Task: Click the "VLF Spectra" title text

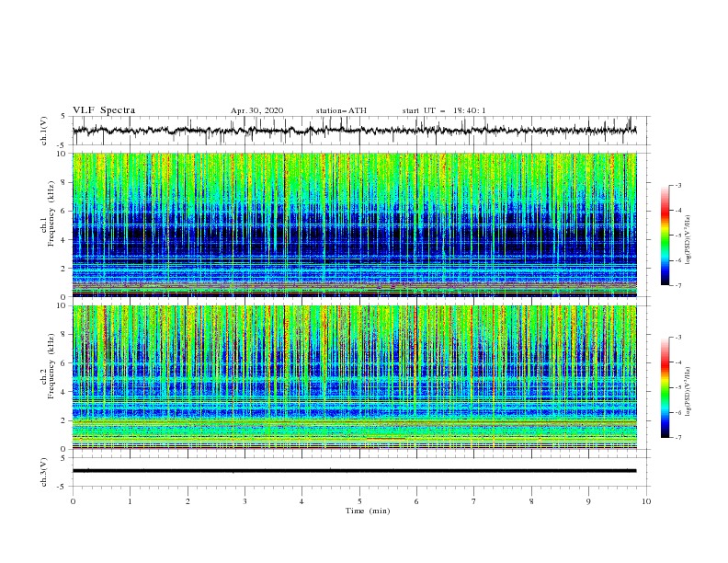Action: (104, 110)
